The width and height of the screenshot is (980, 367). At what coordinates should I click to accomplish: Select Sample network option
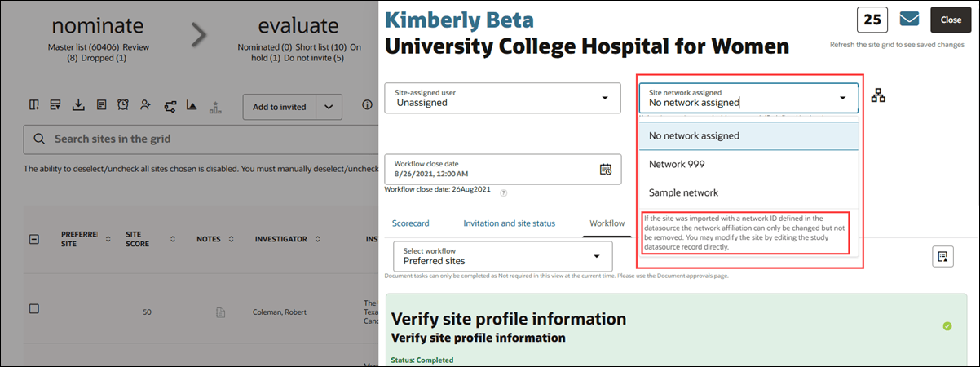[748, 192]
